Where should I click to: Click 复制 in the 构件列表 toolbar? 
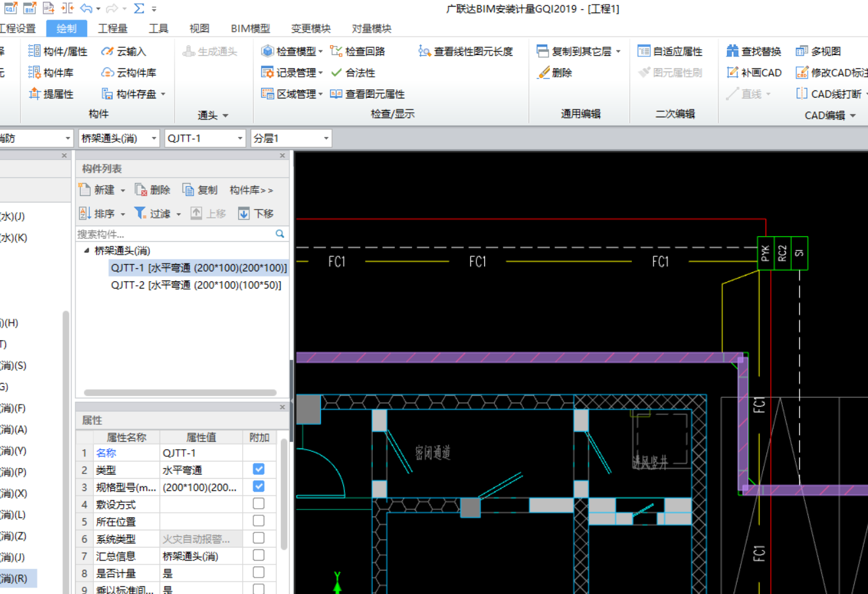[x=199, y=190]
